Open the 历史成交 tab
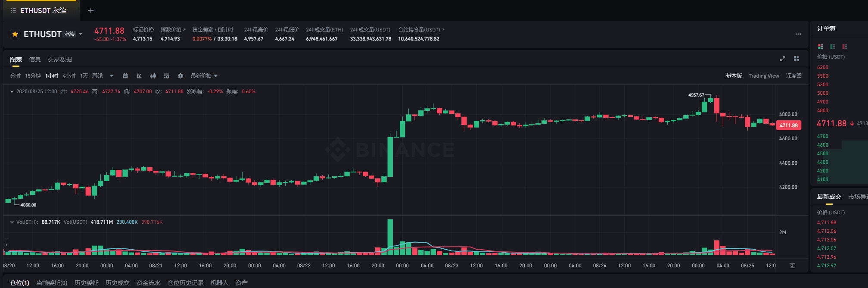 (x=118, y=283)
